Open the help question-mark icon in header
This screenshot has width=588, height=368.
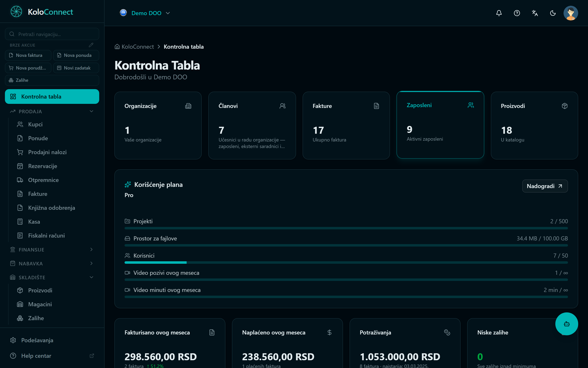tap(517, 13)
